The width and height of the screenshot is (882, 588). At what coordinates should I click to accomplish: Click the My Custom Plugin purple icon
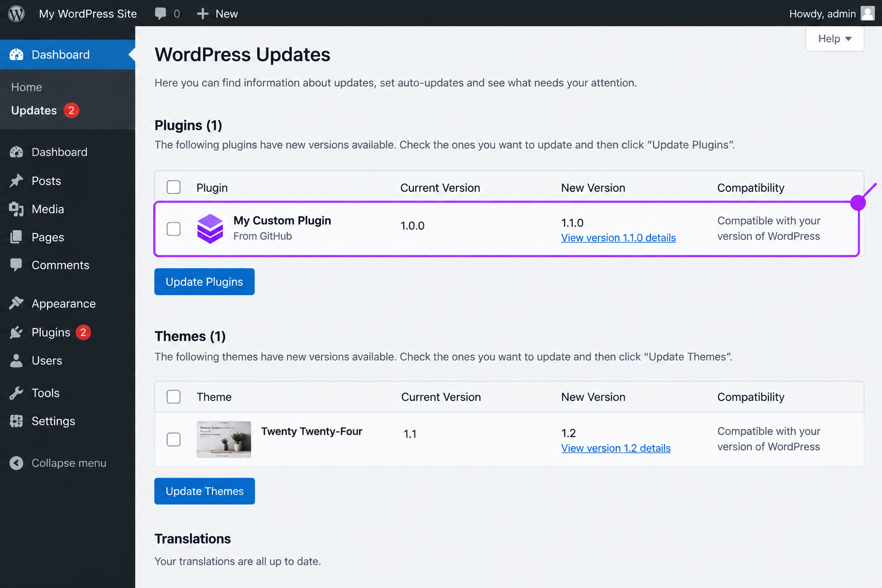point(210,229)
